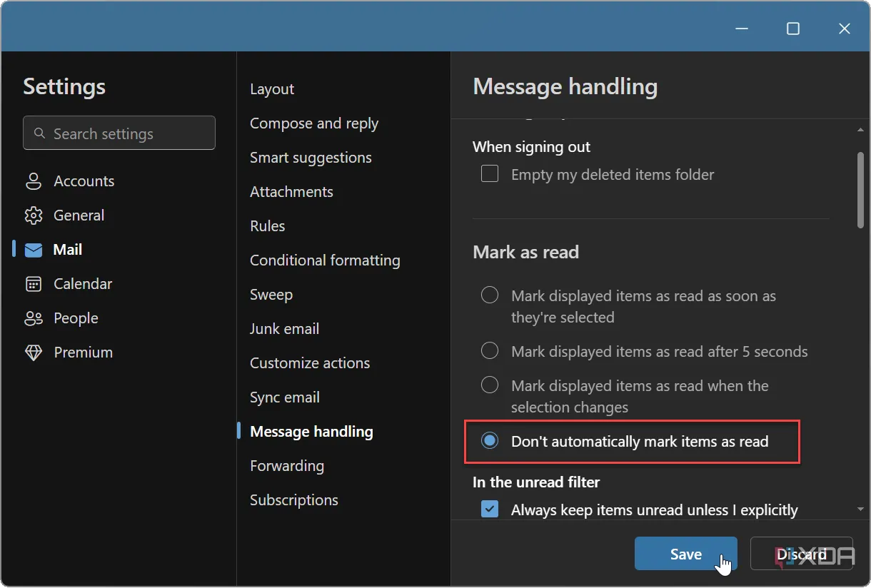The image size is (871, 588).
Task: Click the General gear icon
Action: tap(34, 216)
